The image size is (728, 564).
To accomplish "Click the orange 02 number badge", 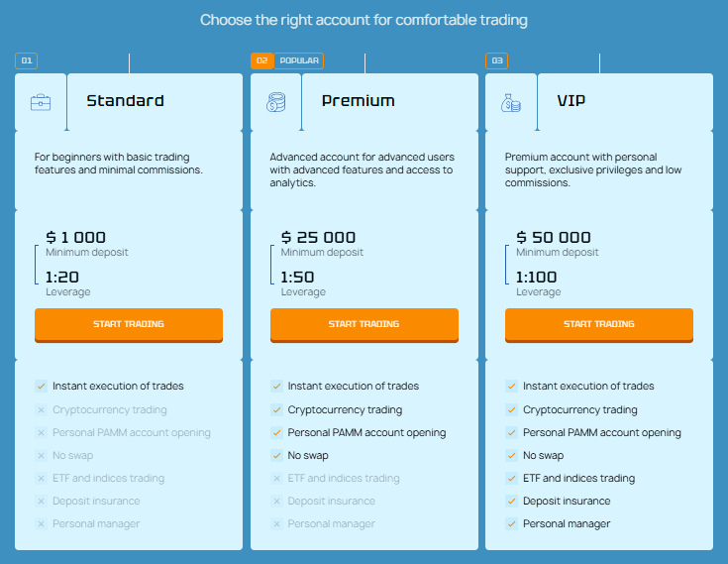I will (261, 61).
